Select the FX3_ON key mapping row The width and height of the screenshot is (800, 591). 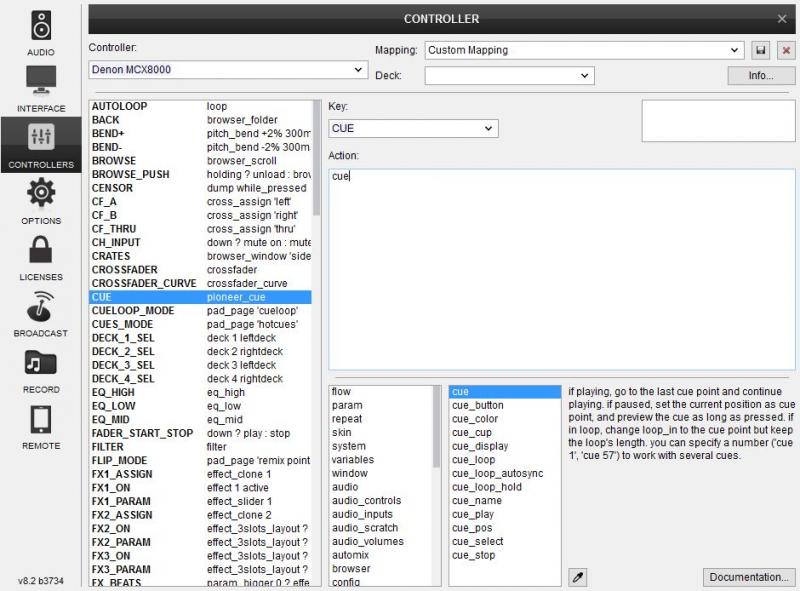click(x=200, y=556)
